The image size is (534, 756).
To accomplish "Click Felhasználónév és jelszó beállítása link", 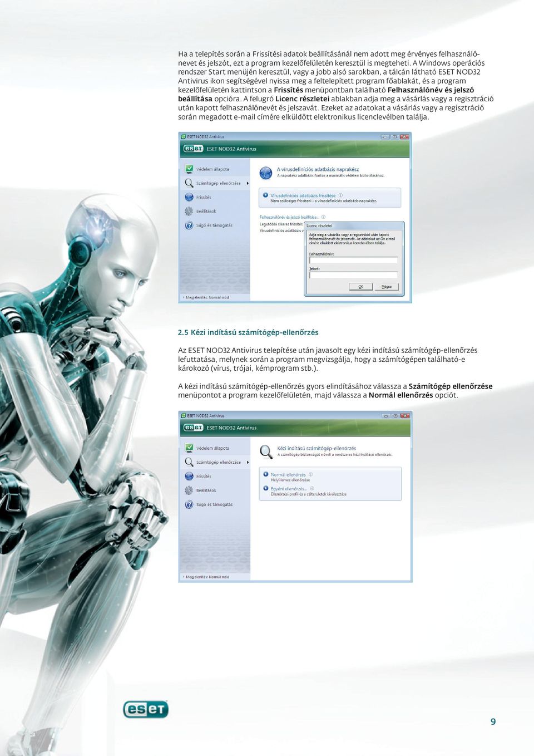I will pos(289,217).
